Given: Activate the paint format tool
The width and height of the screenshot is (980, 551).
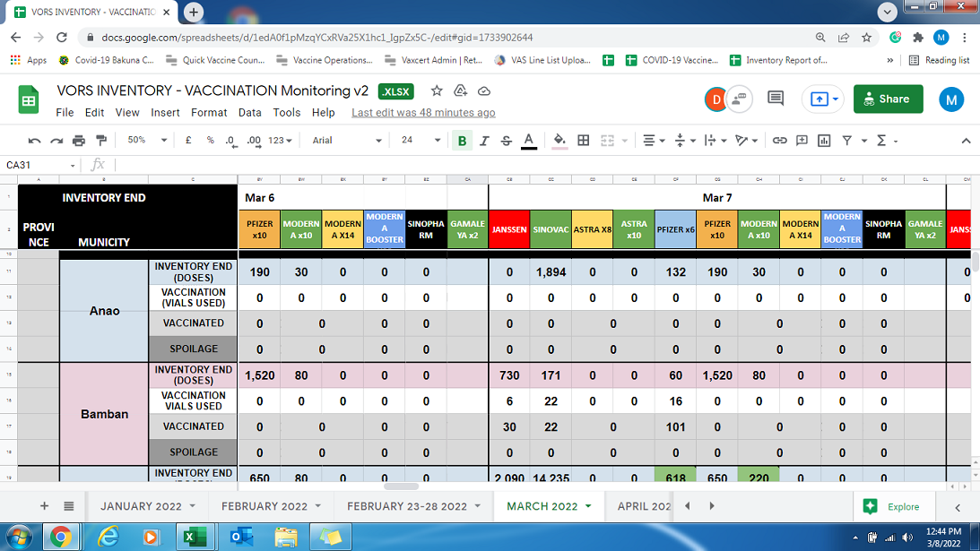Looking at the screenshot, I should click(101, 141).
